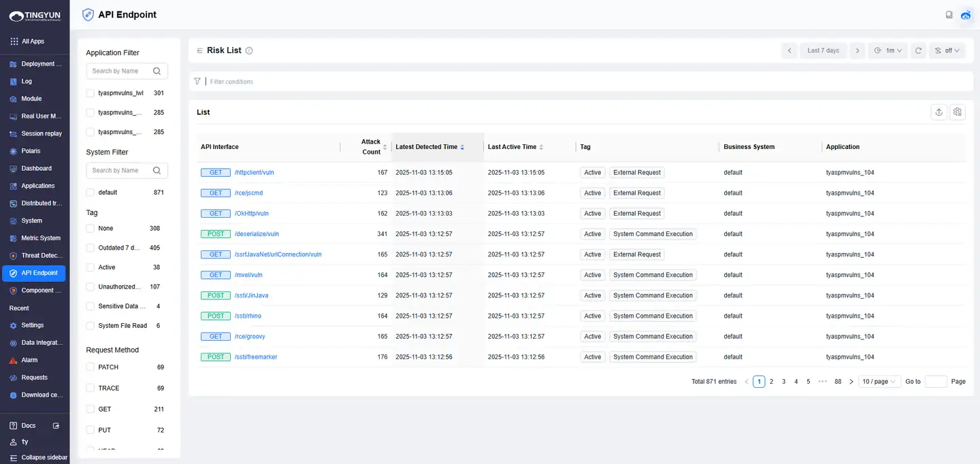This screenshot has width=980, height=464.
Task: Open the 10 / page size dropdown
Action: (x=879, y=382)
